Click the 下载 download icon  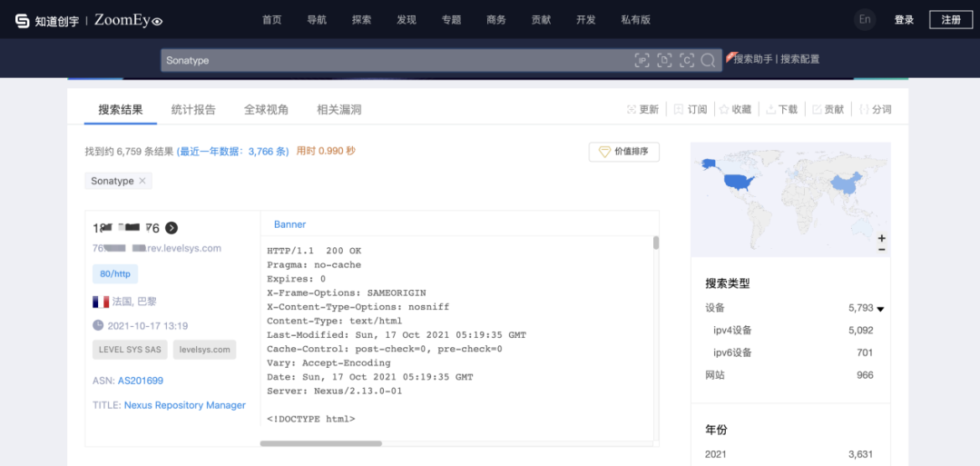click(771, 110)
